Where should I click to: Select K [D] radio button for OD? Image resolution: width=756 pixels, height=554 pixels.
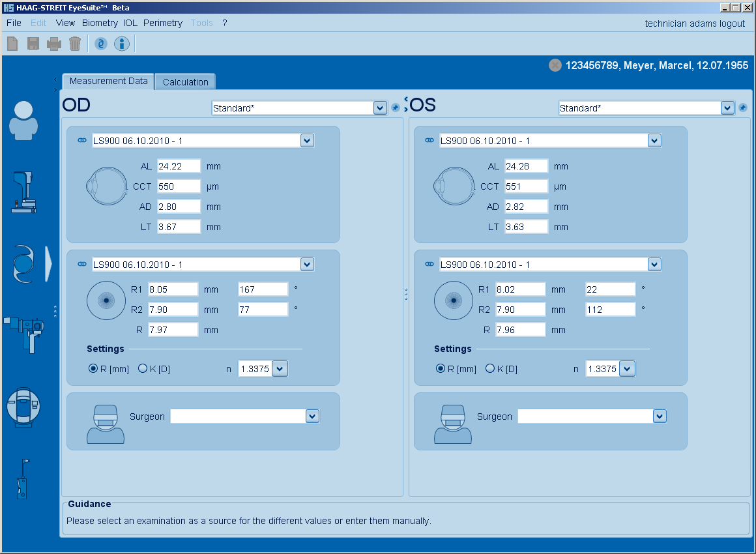click(x=143, y=369)
